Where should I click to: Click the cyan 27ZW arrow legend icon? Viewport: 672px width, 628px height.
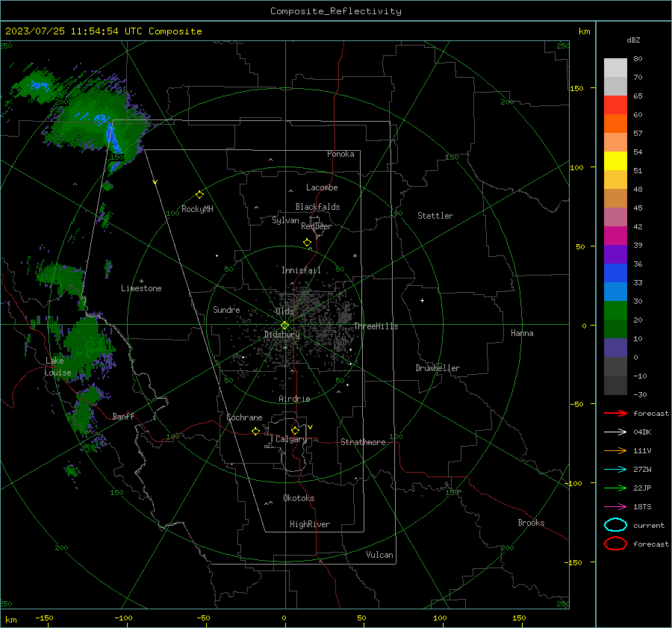click(615, 470)
